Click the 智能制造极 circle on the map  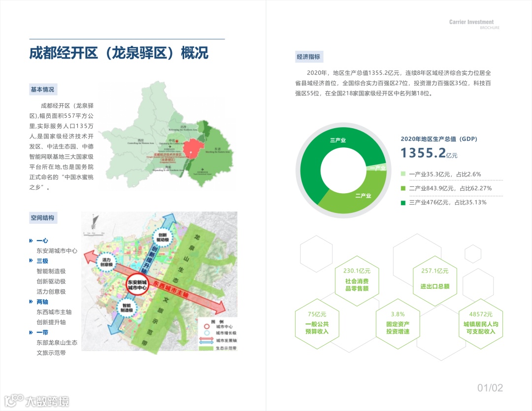pos(126,308)
